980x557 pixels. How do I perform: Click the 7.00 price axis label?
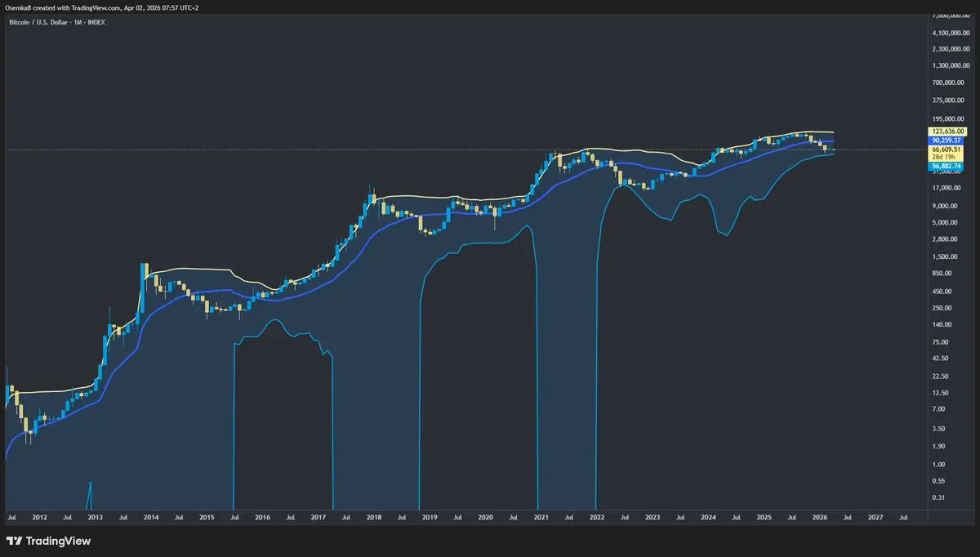[939, 408]
